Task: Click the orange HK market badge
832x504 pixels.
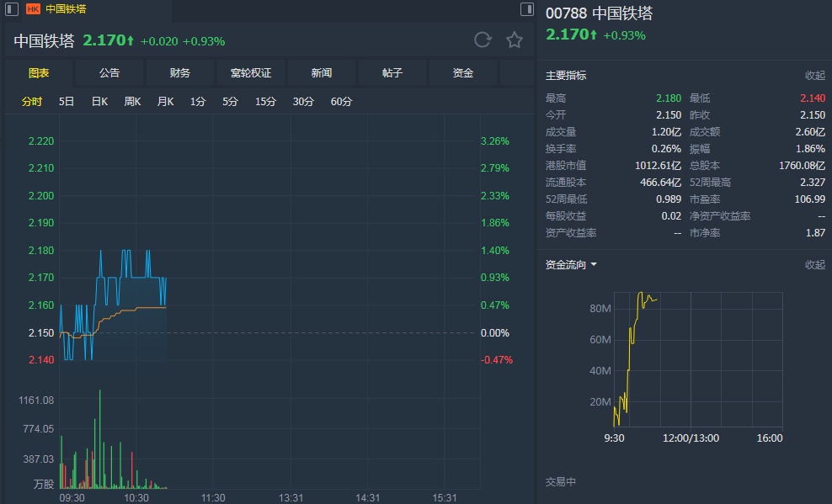Action: point(33,9)
